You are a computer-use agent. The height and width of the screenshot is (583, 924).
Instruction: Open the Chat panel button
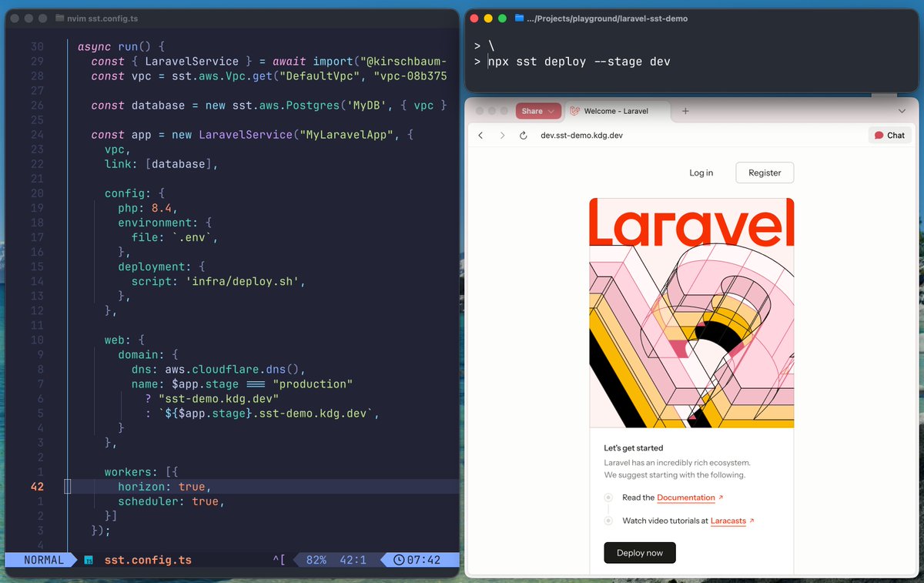[889, 135]
